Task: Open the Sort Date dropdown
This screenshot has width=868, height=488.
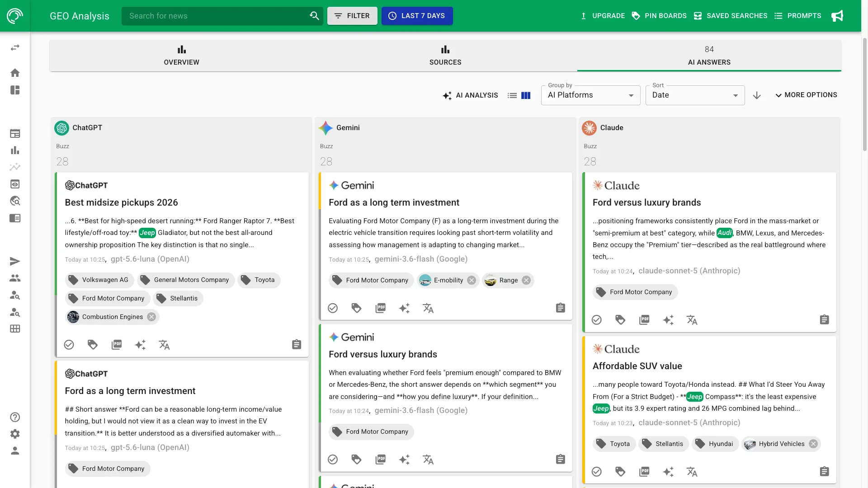Action: pos(695,95)
